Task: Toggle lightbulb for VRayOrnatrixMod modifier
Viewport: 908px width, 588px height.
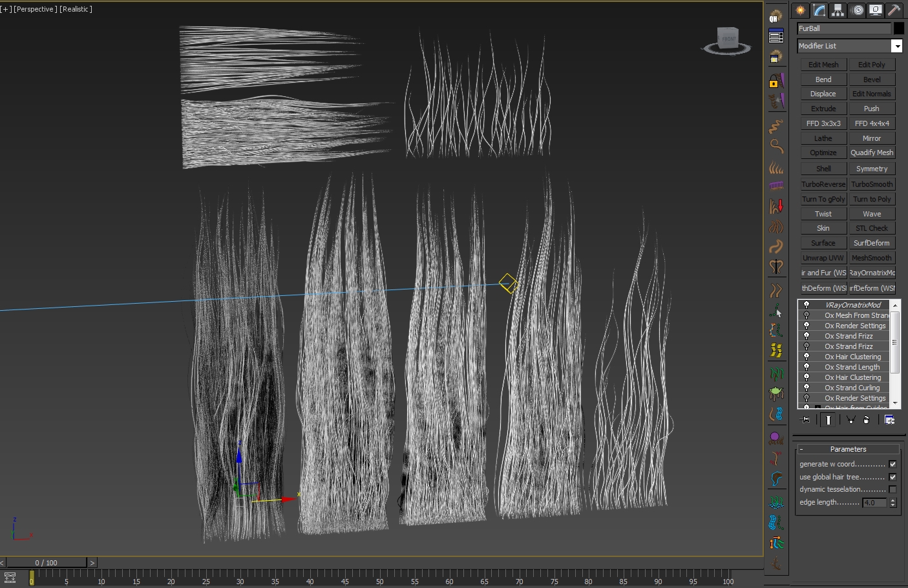Action: (807, 304)
